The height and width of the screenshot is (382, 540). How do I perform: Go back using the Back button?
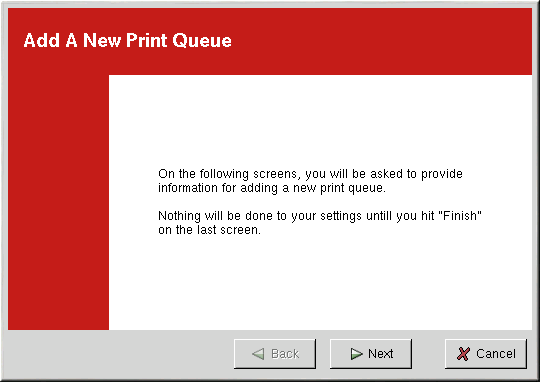click(x=275, y=354)
